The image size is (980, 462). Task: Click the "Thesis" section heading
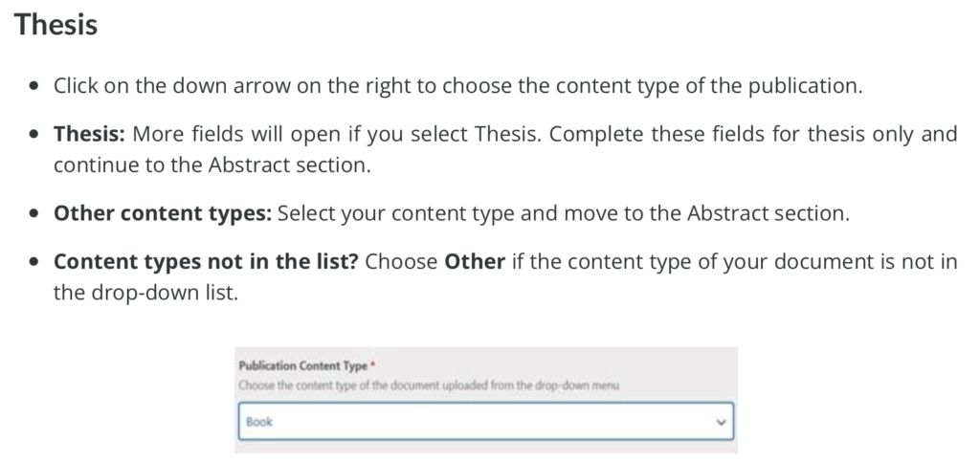click(56, 25)
